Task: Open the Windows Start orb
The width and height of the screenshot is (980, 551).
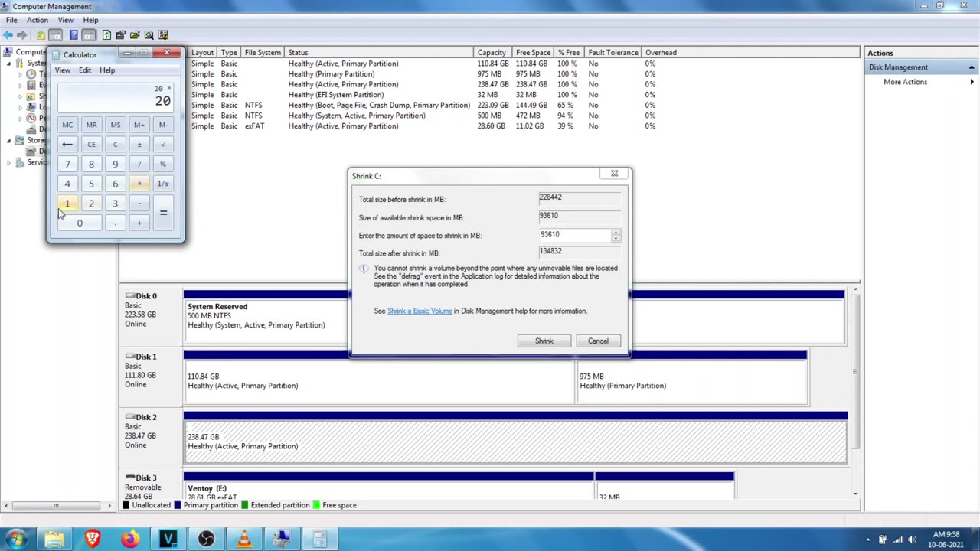Action: [x=16, y=539]
